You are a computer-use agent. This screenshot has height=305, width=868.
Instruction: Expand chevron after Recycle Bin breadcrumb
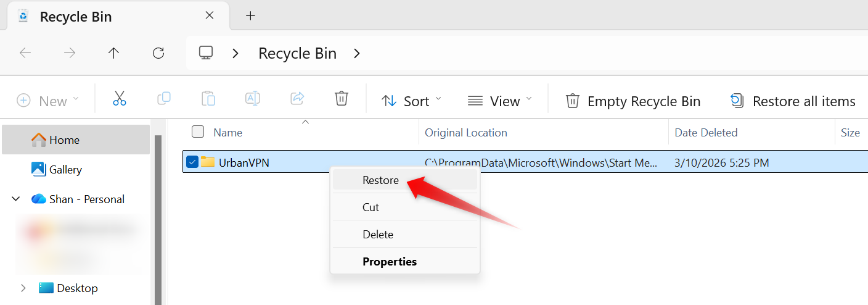357,54
